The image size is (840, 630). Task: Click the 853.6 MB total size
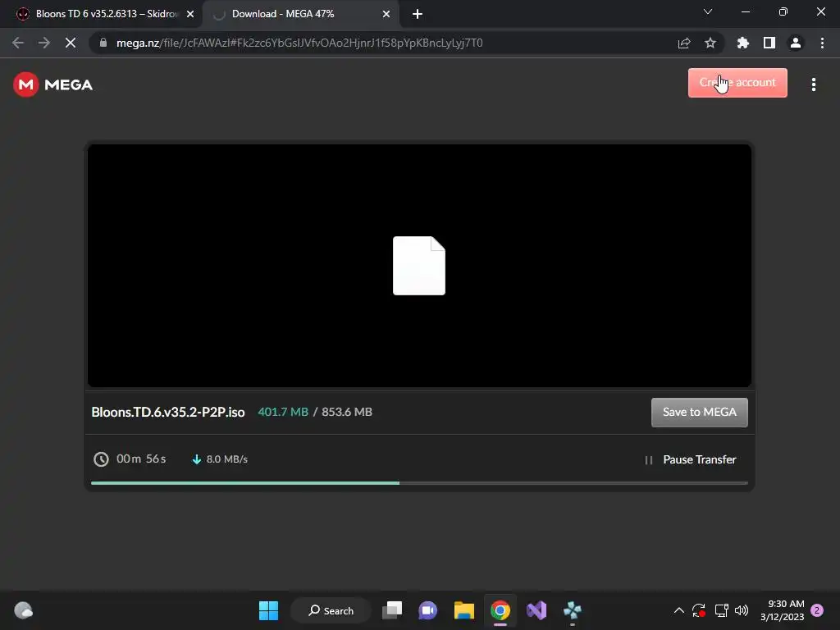point(347,412)
